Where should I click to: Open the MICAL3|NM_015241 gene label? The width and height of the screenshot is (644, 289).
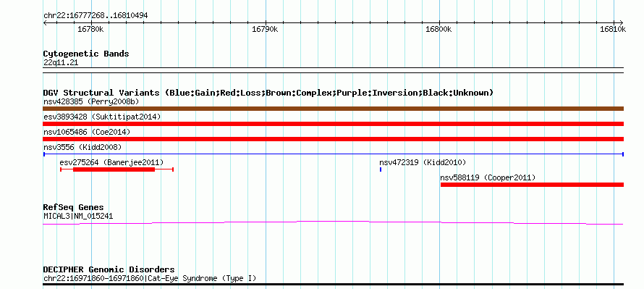(x=78, y=217)
